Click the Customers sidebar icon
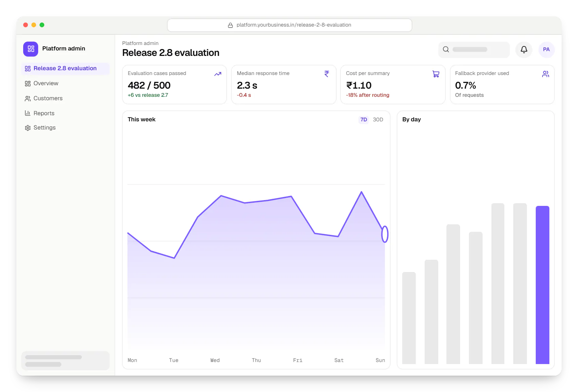 [28, 99]
